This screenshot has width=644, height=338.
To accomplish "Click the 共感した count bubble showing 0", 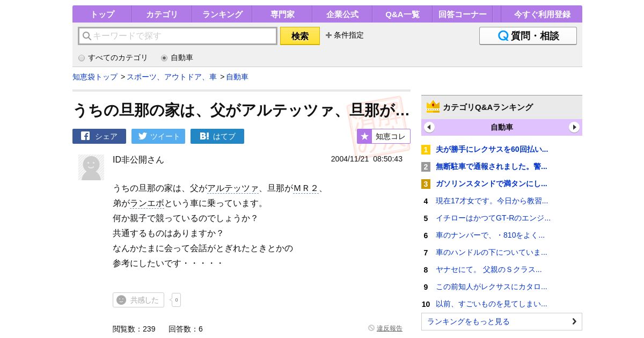I will (x=176, y=300).
